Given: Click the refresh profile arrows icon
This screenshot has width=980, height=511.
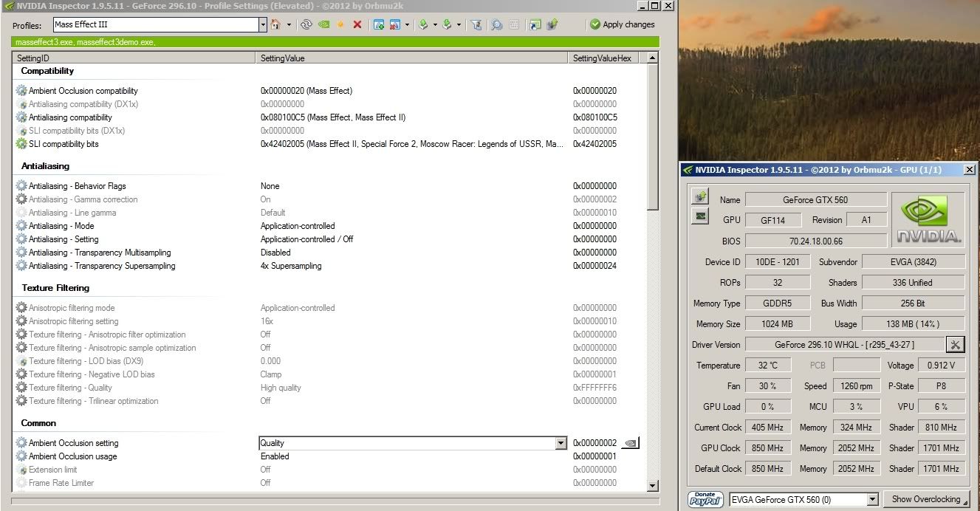Looking at the screenshot, I should click(x=306, y=24).
